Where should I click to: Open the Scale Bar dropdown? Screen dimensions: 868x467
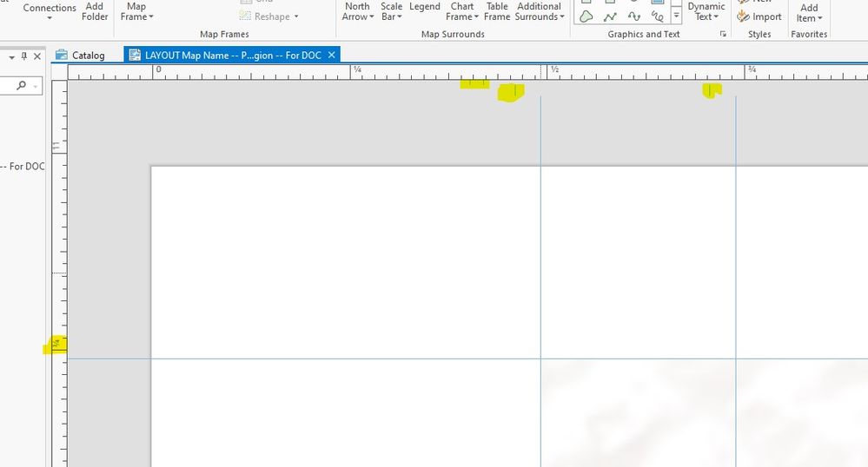(391, 11)
